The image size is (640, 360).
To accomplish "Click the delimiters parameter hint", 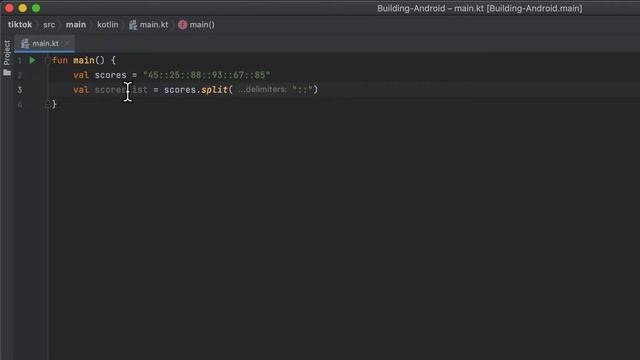I will 262,89.
